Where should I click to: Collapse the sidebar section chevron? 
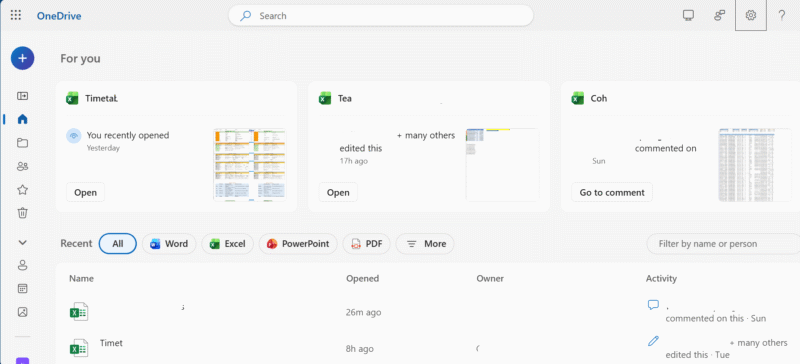click(22, 242)
